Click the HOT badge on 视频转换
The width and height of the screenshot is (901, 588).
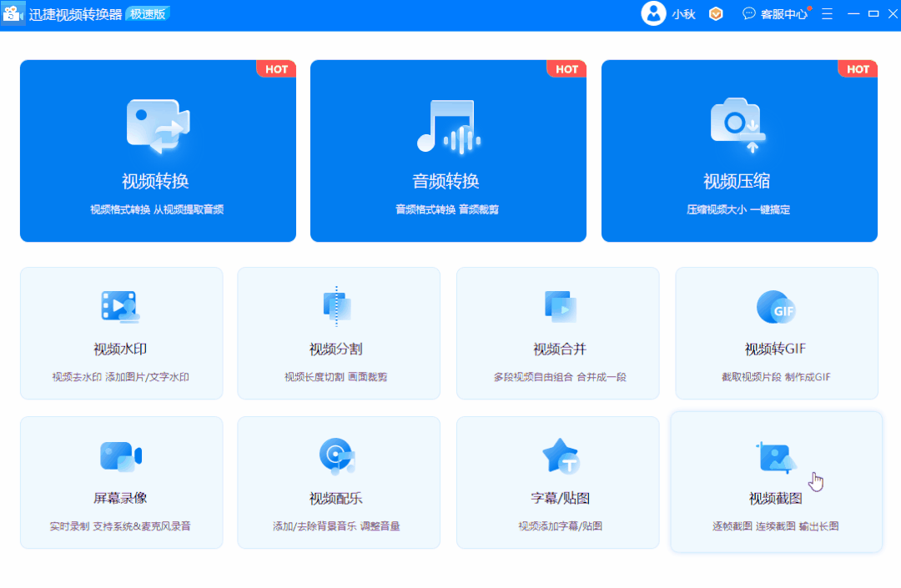coord(276,69)
